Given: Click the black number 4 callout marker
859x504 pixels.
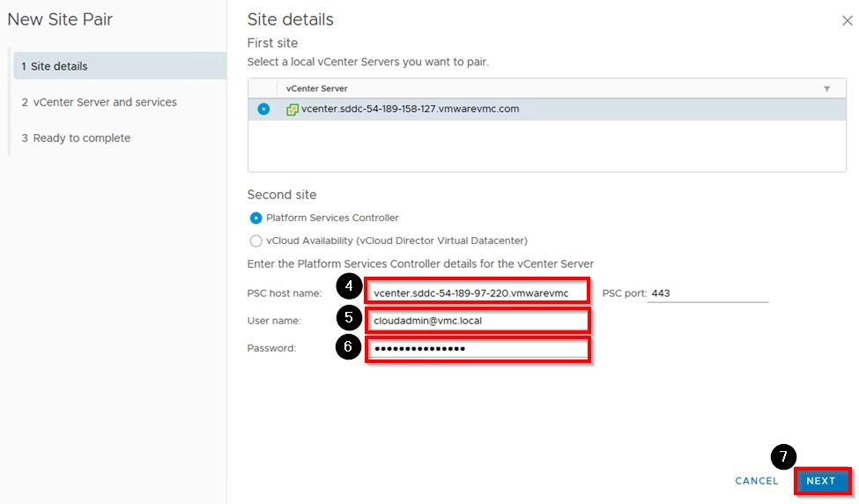Looking at the screenshot, I should point(350,287).
